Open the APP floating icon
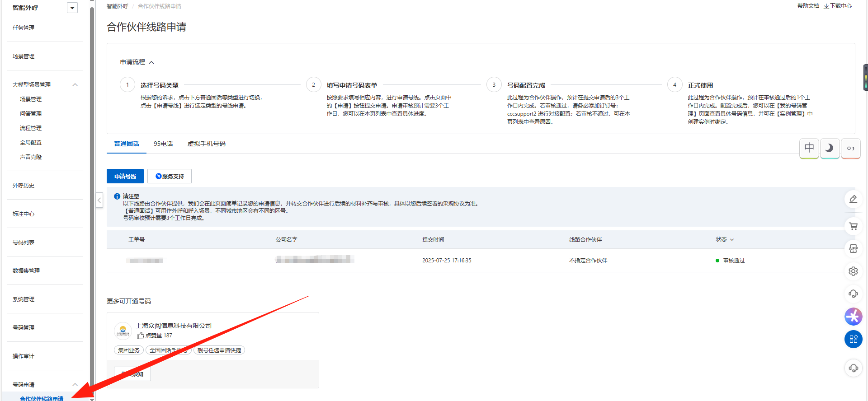This screenshot has width=868, height=401. 853,249
